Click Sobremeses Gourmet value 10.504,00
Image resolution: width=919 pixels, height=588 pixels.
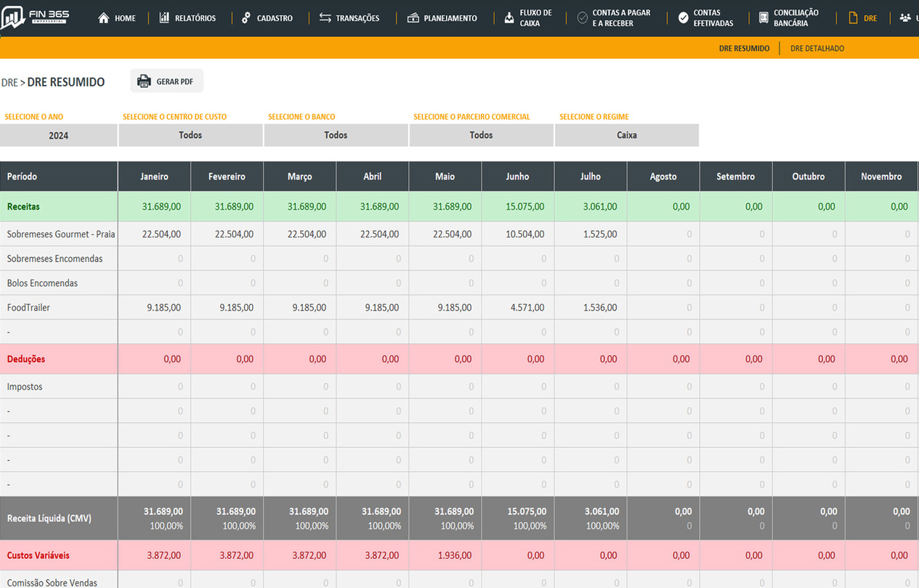pos(525,234)
